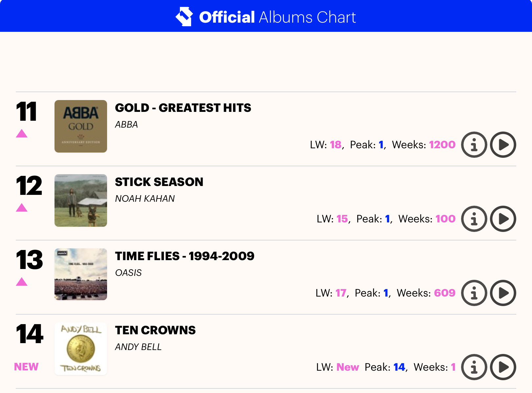
Task: Click the ABBA Gold album cover
Action: point(81,126)
